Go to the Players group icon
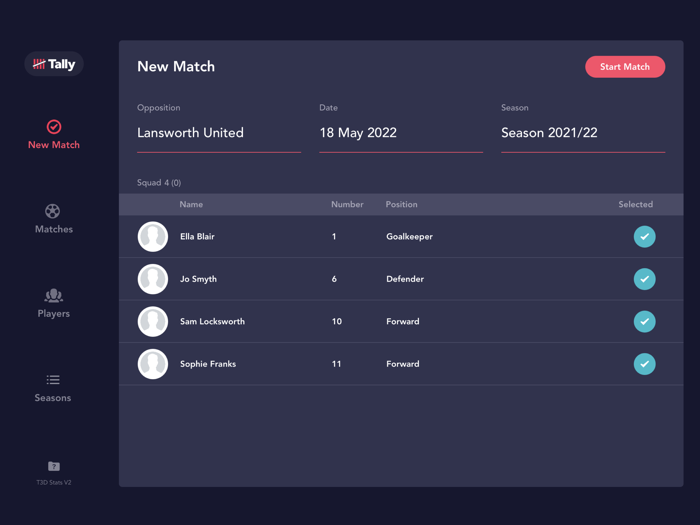Image resolution: width=700 pixels, height=525 pixels. (x=53, y=295)
